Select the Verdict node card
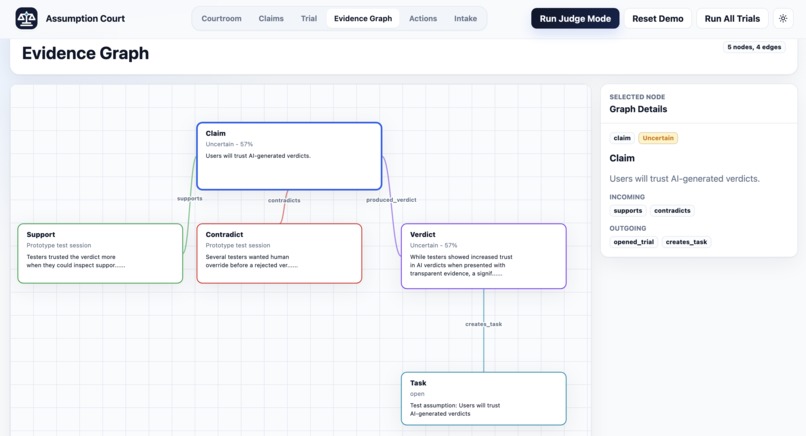The height and width of the screenshot is (436, 806). tap(484, 256)
